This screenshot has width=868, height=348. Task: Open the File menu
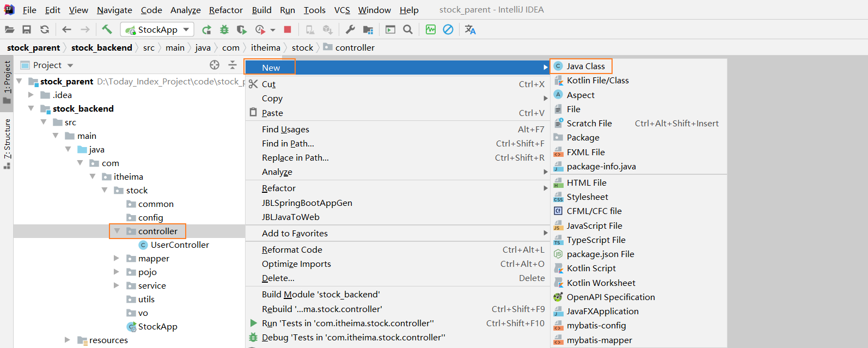(x=29, y=10)
